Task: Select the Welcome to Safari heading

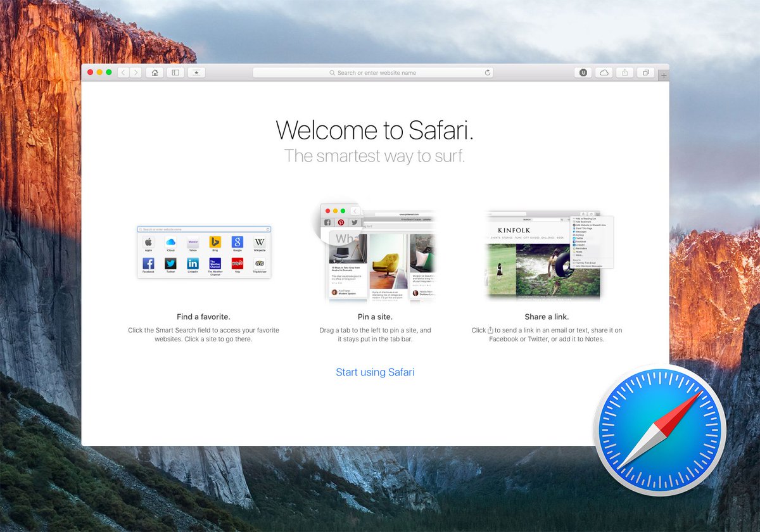Action: (x=375, y=130)
